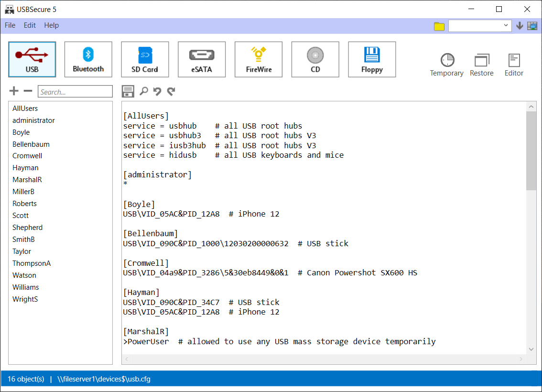Screen dimensions: 542x392
Task: Select Scott in the user list
Action: coord(21,216)
